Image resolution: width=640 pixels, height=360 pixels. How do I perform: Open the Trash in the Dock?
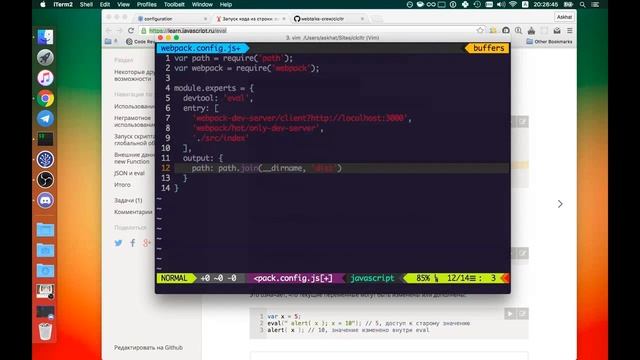[x=45, y=331]
